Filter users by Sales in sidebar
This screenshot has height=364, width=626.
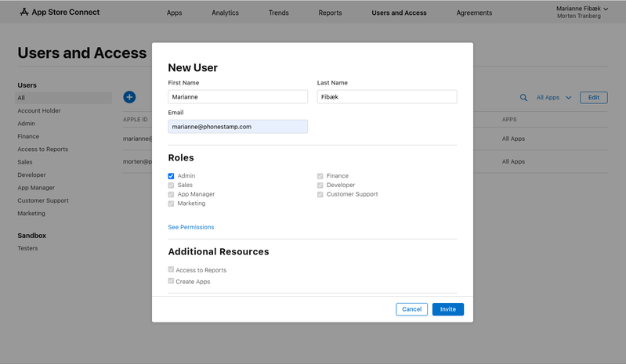[x=25, y=162]
